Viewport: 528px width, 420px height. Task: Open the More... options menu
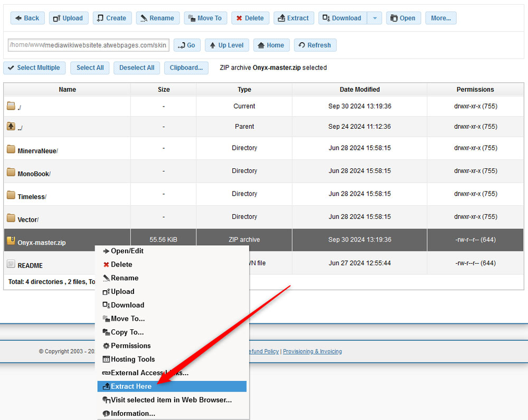click(x=440, y=17)
